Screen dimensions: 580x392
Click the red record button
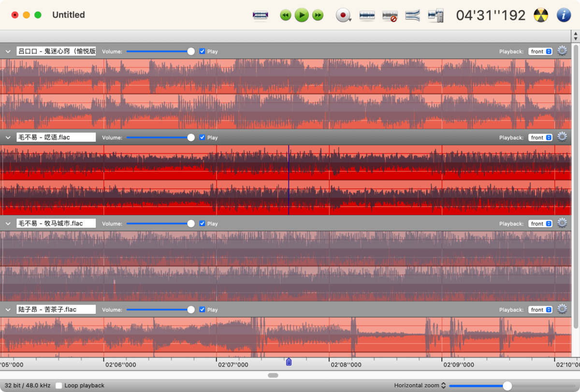point(343,15)
